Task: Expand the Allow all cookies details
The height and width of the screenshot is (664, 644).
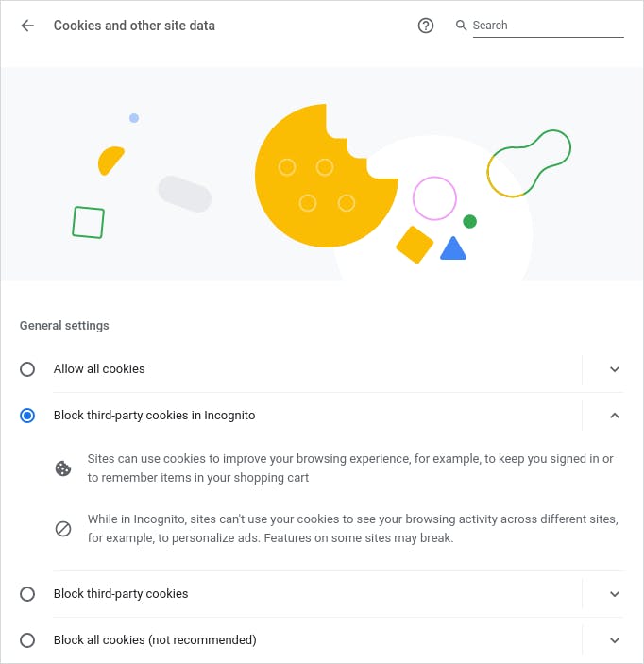Action: pyautogui.click(x=615, y=369)
